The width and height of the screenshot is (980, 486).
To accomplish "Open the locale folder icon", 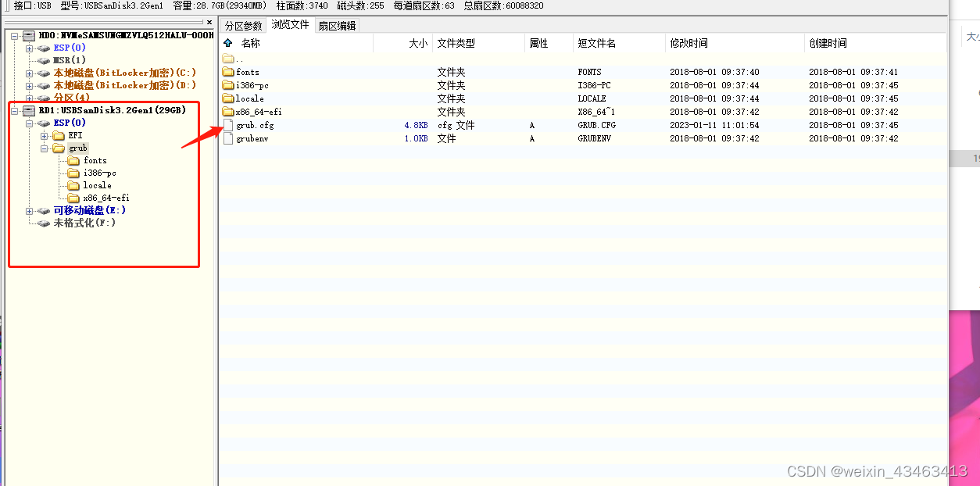I will click(229, 98).
